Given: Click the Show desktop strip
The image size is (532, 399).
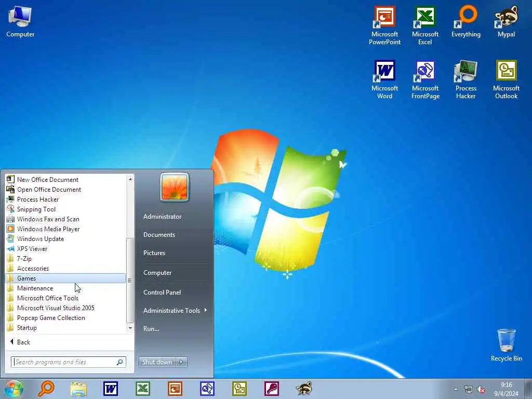Looking at the screenshot, I should pyautogui.click(x=528, y=389).
